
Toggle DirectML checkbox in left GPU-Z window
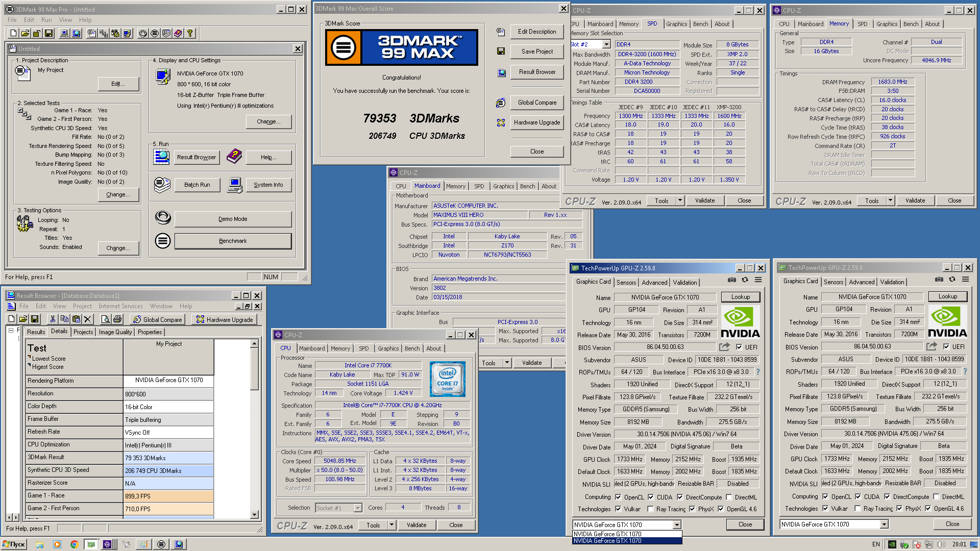[729, 497]
